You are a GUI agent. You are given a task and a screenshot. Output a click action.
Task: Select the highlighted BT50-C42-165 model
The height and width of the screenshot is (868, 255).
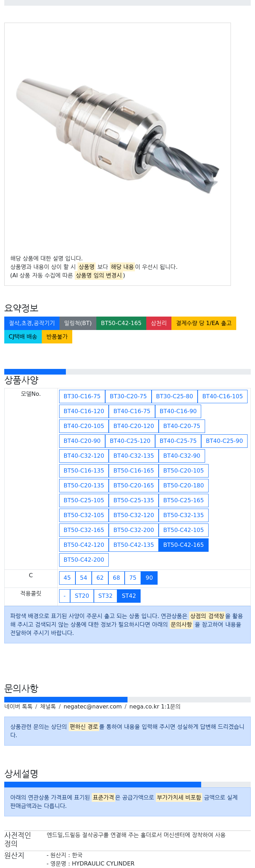(183, 545)
